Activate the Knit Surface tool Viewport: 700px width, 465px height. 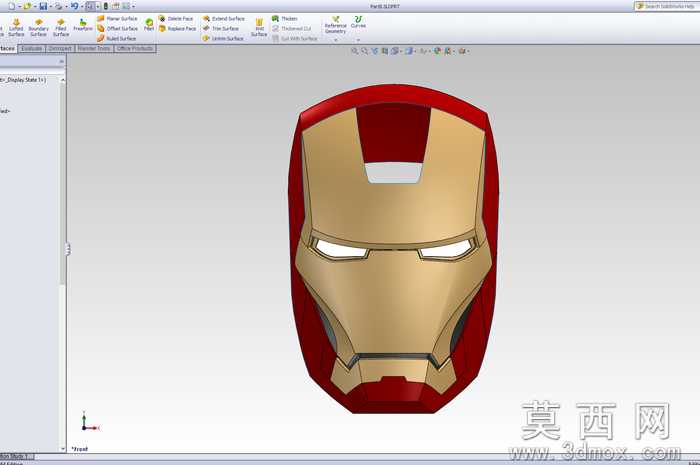(x=259, y=28)
